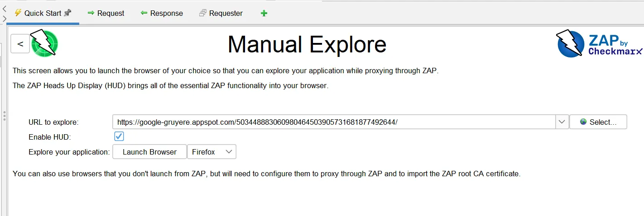
Task: Expand the URL to explore dropdown arrow
Action: coord(562,122)
